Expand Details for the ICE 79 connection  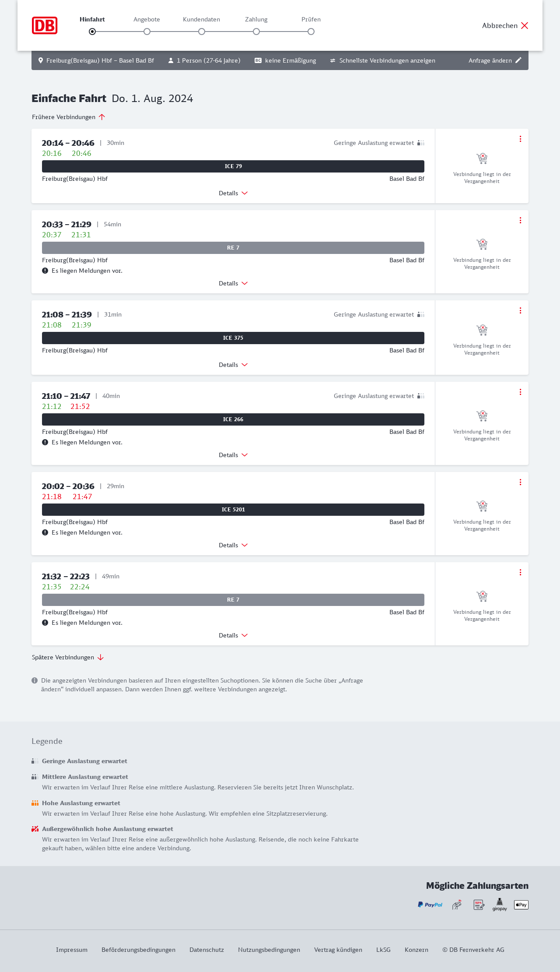click(x=233, y=193)
